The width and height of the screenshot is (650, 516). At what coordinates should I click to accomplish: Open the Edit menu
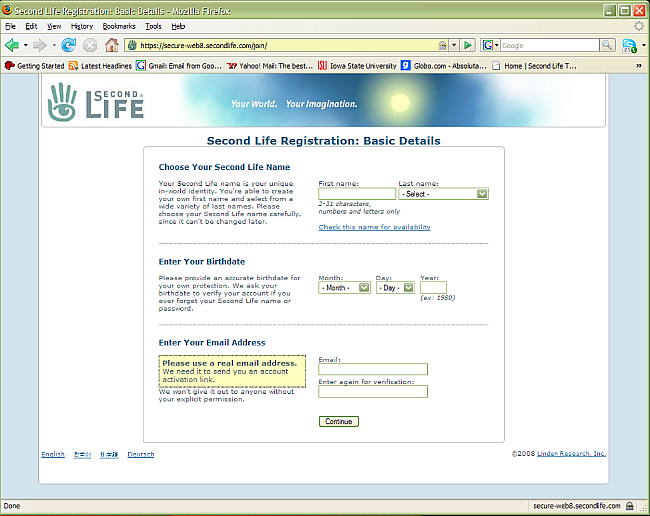point(32,26)
